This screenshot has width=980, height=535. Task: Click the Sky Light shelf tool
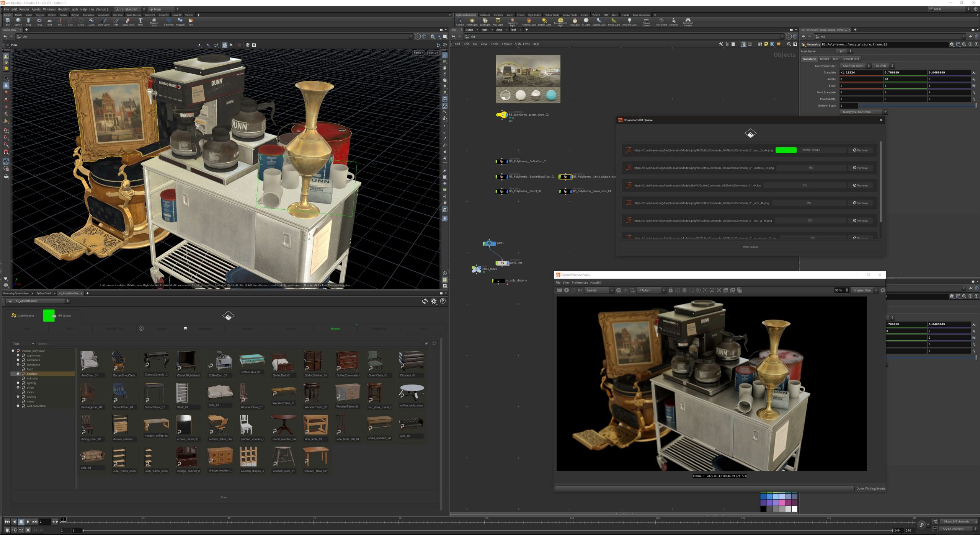point(575,21)
